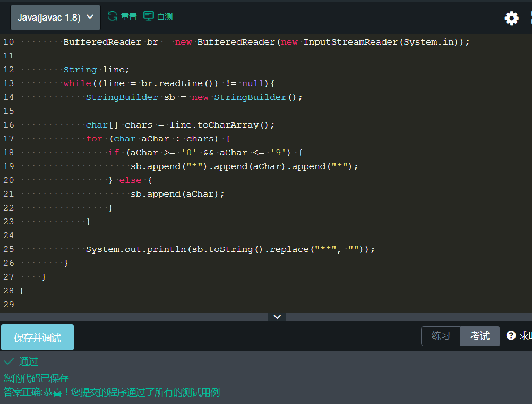Click 'InputStreamReader' on line 10
Screen dimensions: 532x404
pos(350,42)
